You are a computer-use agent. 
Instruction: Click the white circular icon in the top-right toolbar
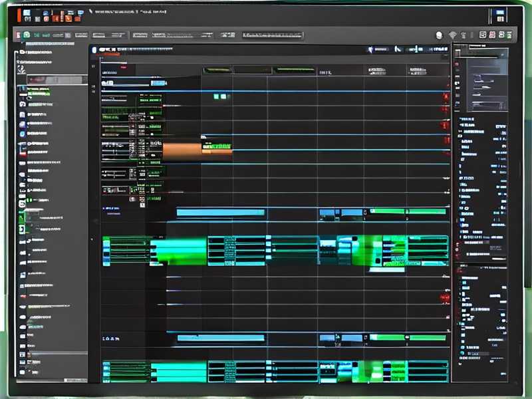[439, 35]
